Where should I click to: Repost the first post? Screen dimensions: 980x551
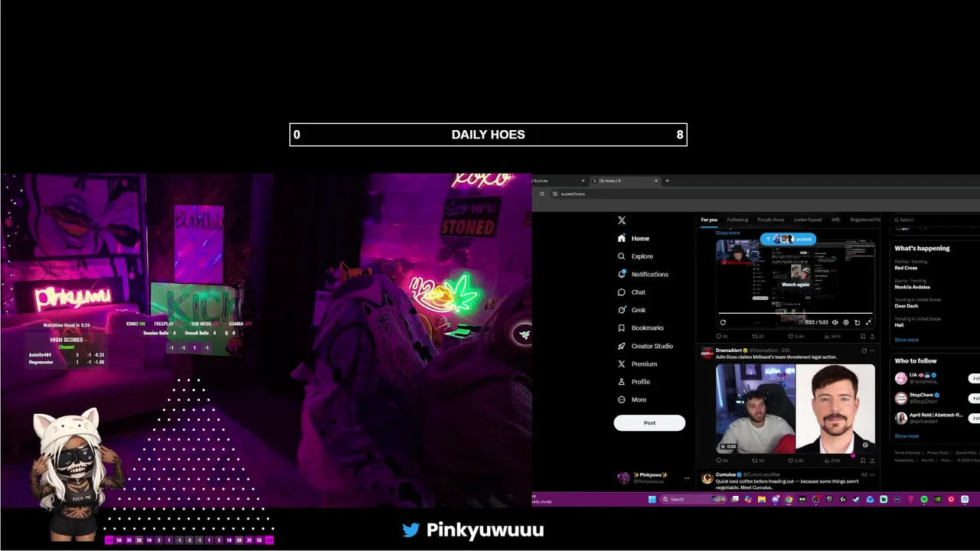click(x=756, y=336)
